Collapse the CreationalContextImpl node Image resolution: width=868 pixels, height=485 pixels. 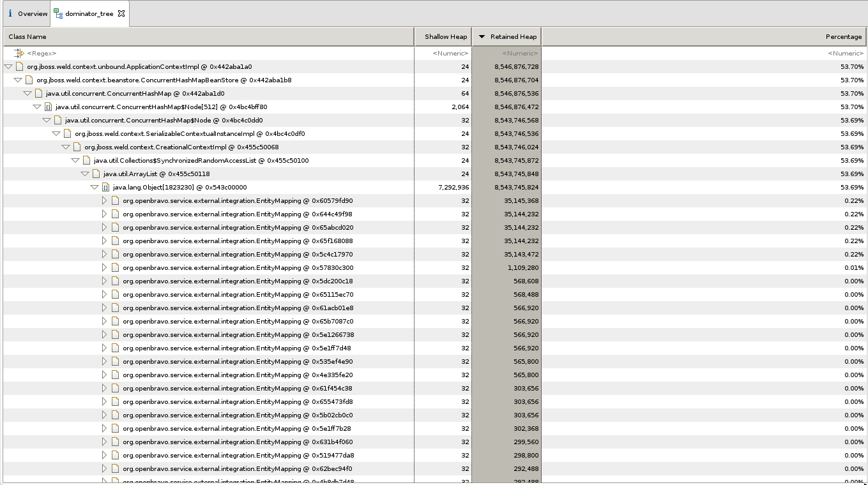tap(66, 147)
